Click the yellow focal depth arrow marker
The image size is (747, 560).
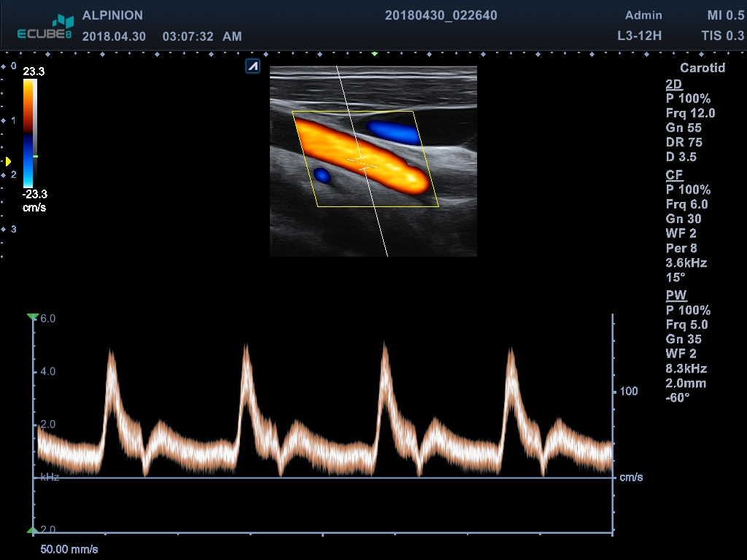tap(8, 161)
